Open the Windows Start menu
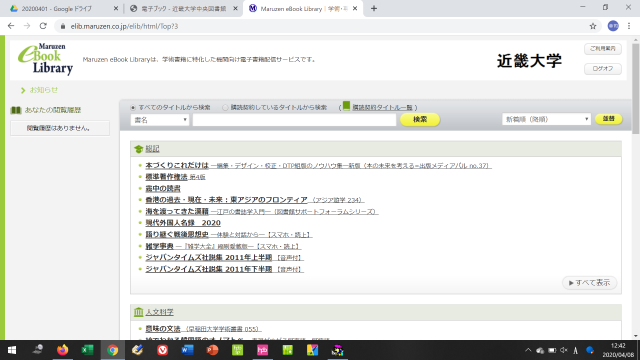 (12, 350)
